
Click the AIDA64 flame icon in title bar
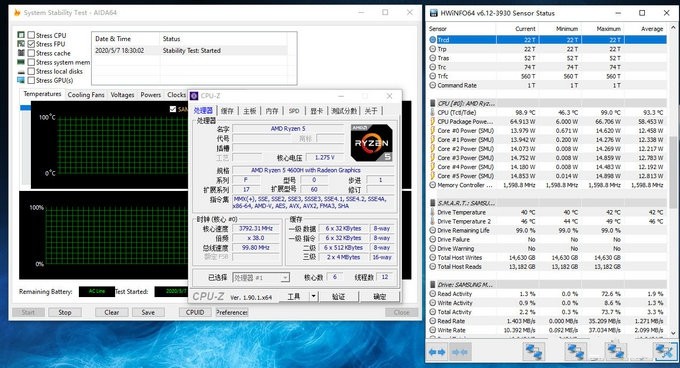(17, 13)
